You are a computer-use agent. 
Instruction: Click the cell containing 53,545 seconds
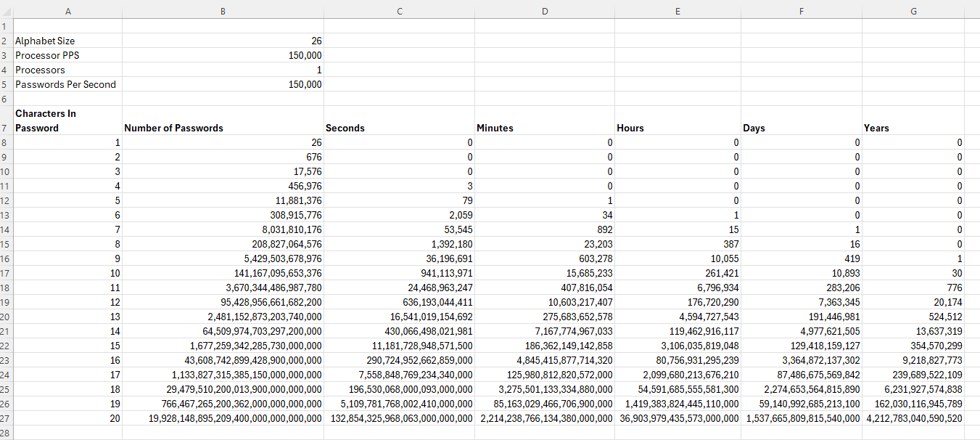pos(399,229)
